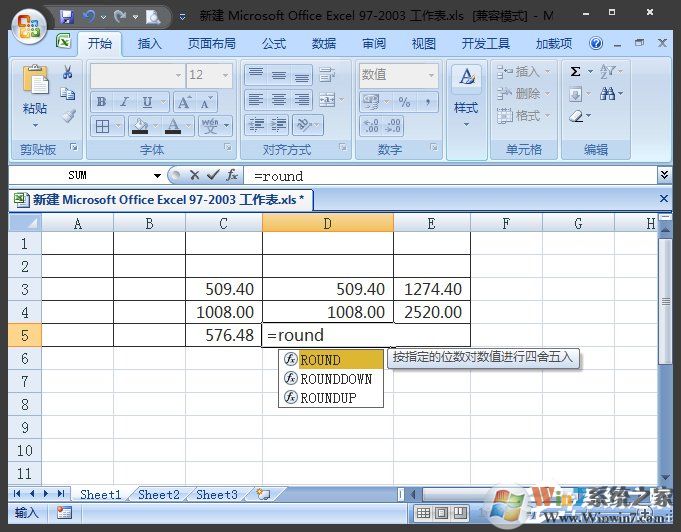Open the Sheet2 worksheet tab
The height and width of the screenshot is (532, 681).
pyautogui.click(x=159, y=494)
